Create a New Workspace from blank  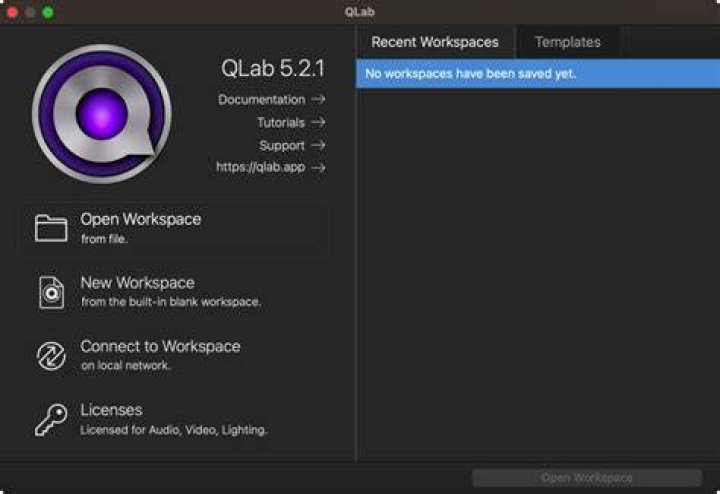point(174,292)
